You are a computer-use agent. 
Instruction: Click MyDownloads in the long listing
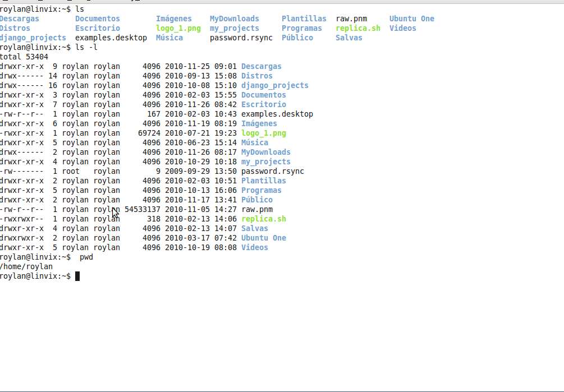click(x=265, y=152)
